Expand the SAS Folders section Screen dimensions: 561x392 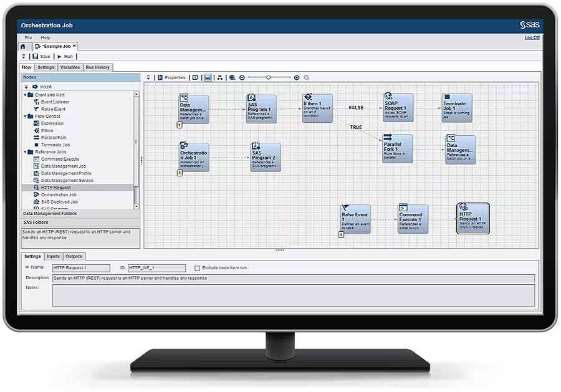point(80,222)
